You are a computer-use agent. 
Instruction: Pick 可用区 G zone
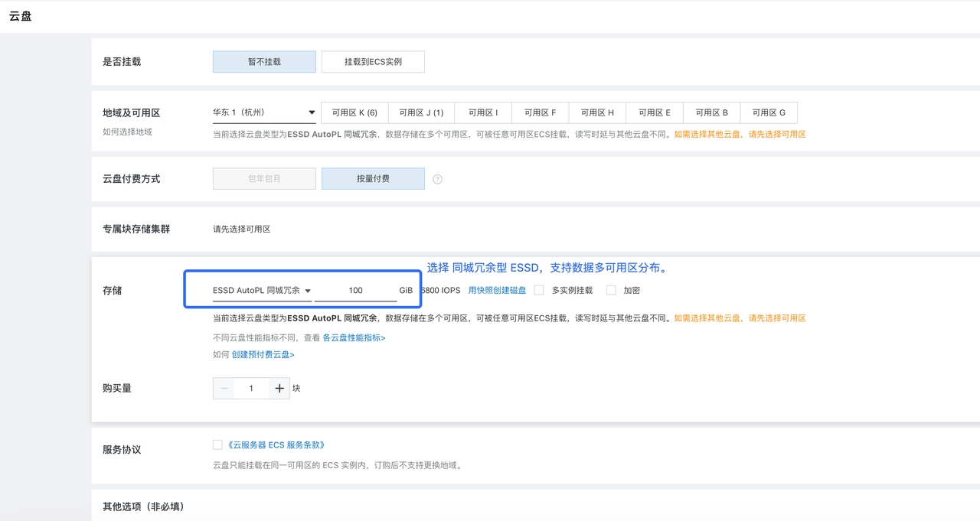pos(769,112)
